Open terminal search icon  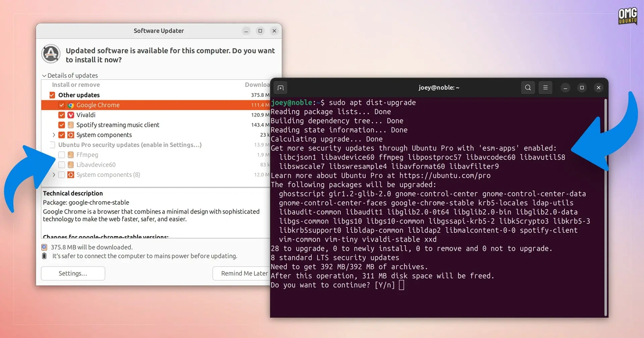click(528, 88)
